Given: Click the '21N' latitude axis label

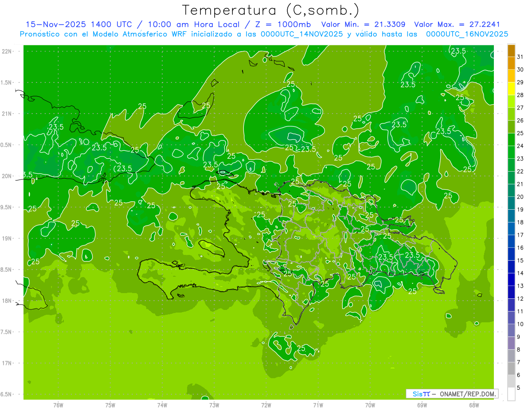Looking at the screenshot, I should 7,114.
